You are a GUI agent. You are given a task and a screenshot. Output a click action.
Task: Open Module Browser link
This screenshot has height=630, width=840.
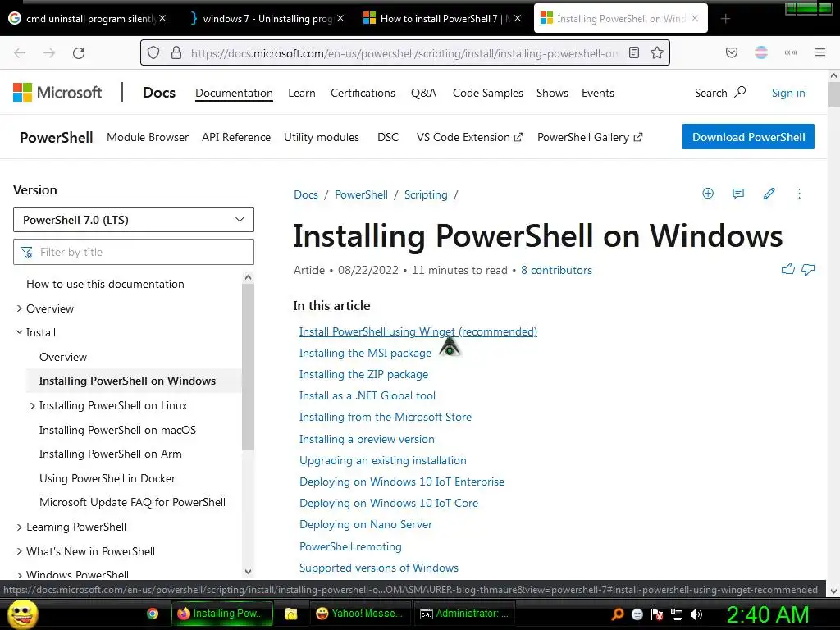pos(148,137)
